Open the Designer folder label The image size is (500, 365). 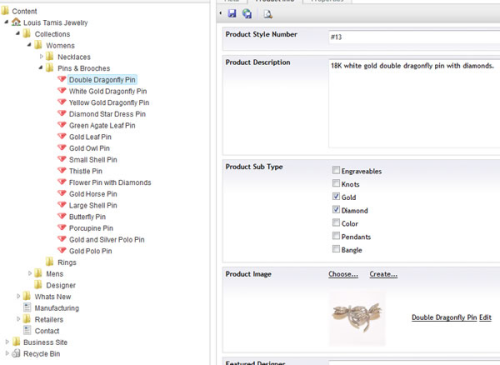click(61, 285)
